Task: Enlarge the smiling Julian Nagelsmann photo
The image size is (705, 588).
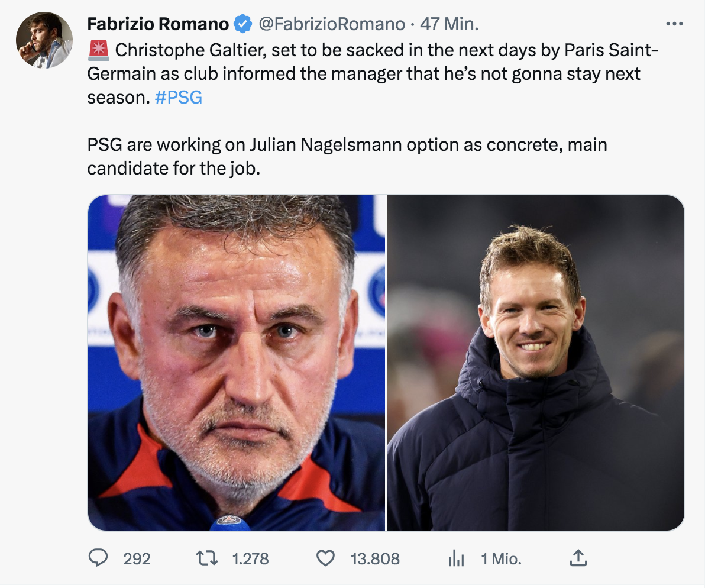Action: (536, 363)
